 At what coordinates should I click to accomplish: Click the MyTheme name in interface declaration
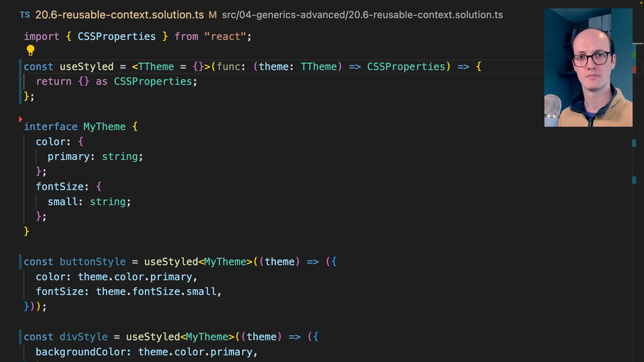pyautogui.click(x=104, y=127)
